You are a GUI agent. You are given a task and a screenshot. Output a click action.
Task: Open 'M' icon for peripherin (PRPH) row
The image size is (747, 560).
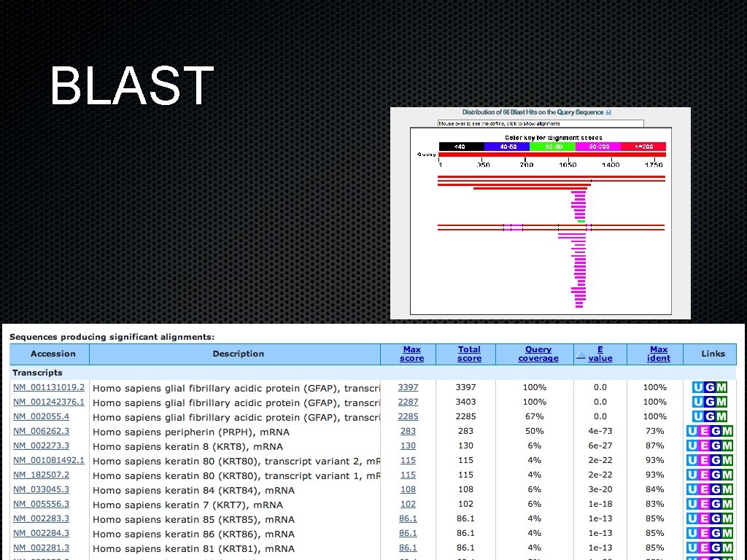pos(727,432)
